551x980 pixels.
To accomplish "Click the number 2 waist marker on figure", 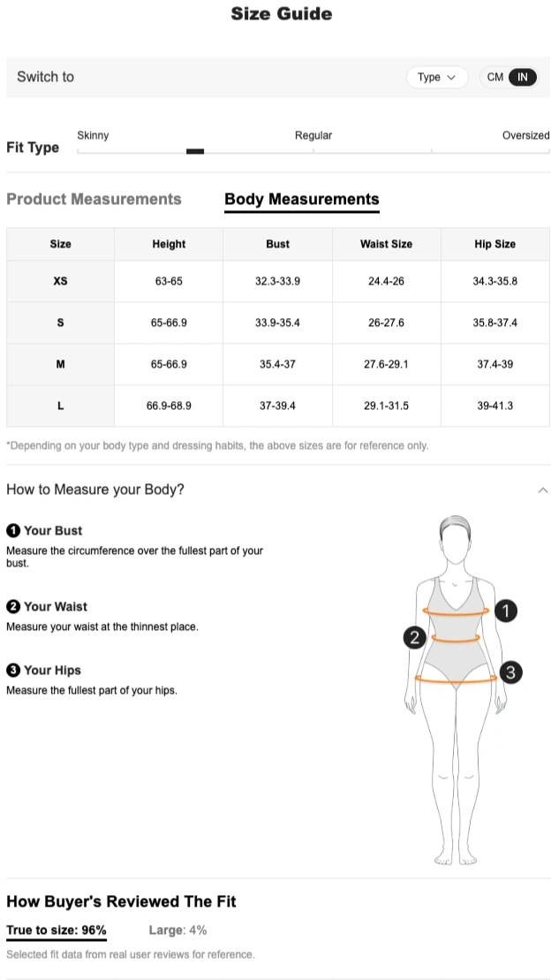I will click(415, 637).
